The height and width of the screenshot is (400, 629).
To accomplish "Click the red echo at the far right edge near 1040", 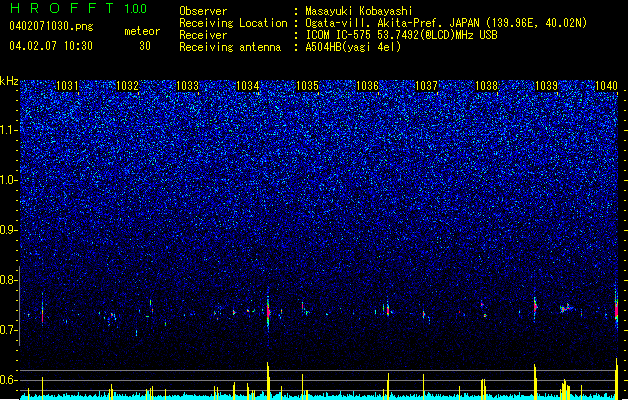I will (x=617, y=310).
